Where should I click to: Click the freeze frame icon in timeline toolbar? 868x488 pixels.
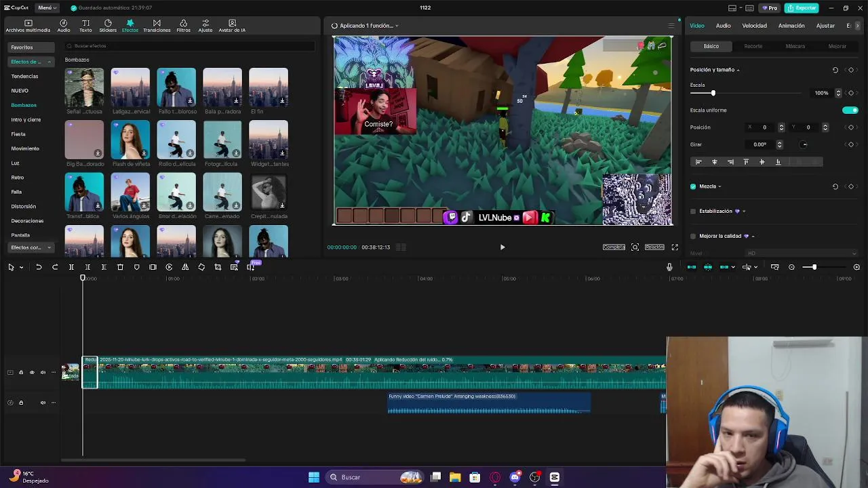[x=153, y=267]
